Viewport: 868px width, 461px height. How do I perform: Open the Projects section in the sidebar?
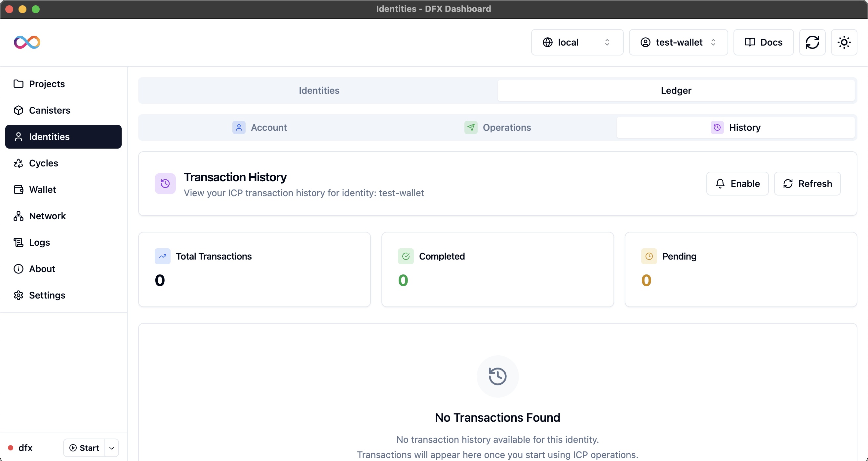tap(47, 84)
